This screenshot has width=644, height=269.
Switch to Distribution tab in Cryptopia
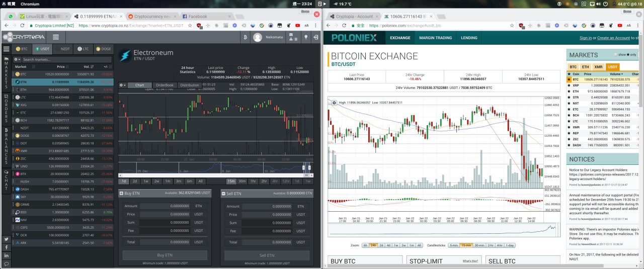point(190,85)
